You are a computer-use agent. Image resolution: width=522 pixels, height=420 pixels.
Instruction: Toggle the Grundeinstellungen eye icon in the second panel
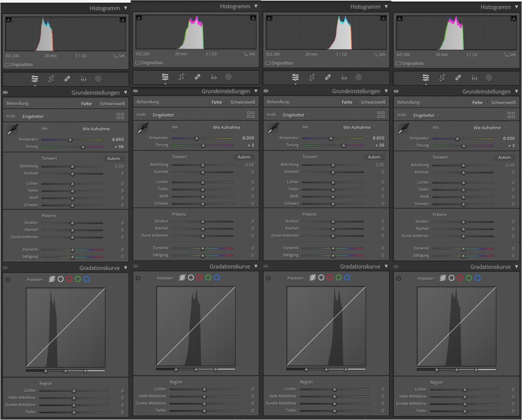(x=136, y=91)
